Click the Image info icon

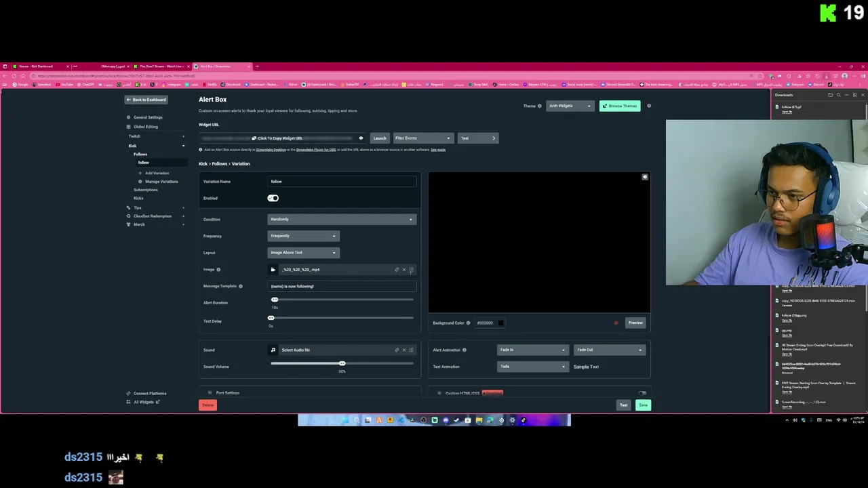[x=218, y=270]
